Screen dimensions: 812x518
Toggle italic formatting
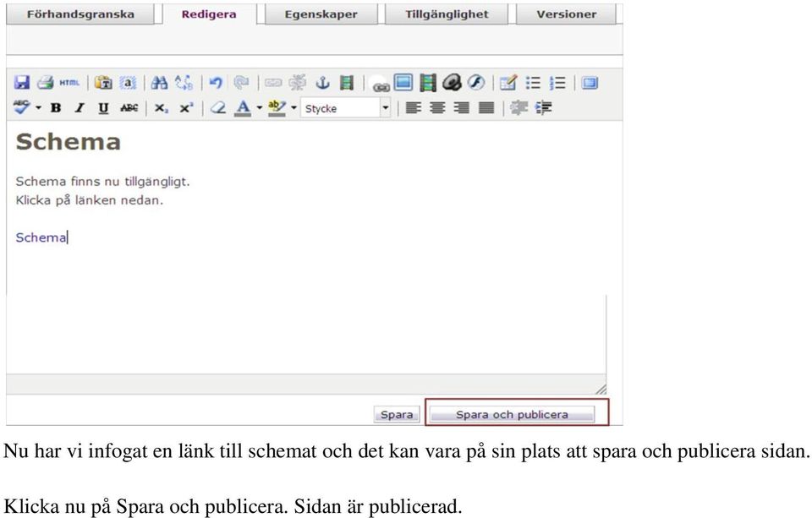tap(80, 108)
